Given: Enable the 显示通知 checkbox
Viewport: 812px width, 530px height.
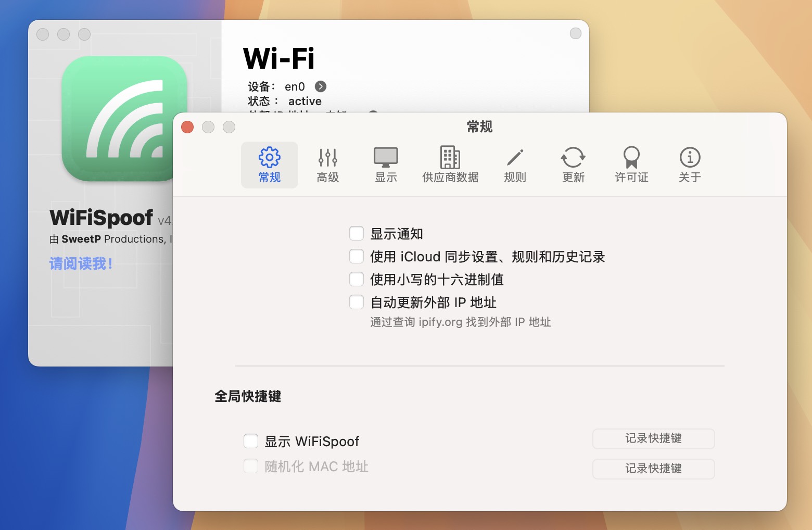Looking at the screenshot, I should 357,233.
